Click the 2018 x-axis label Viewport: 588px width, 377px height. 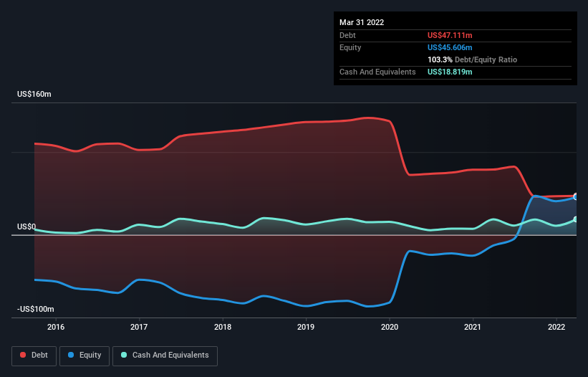[223, 327]
